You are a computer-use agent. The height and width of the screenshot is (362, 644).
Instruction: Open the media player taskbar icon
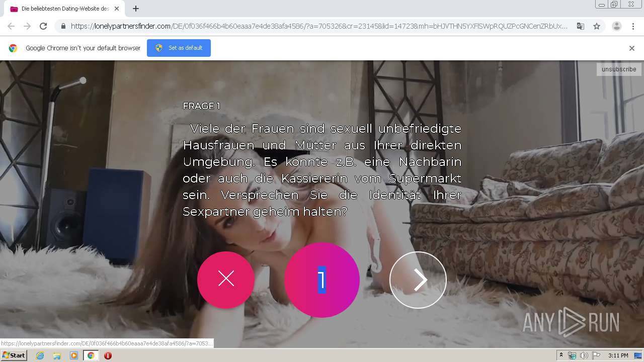pos(74,355)
